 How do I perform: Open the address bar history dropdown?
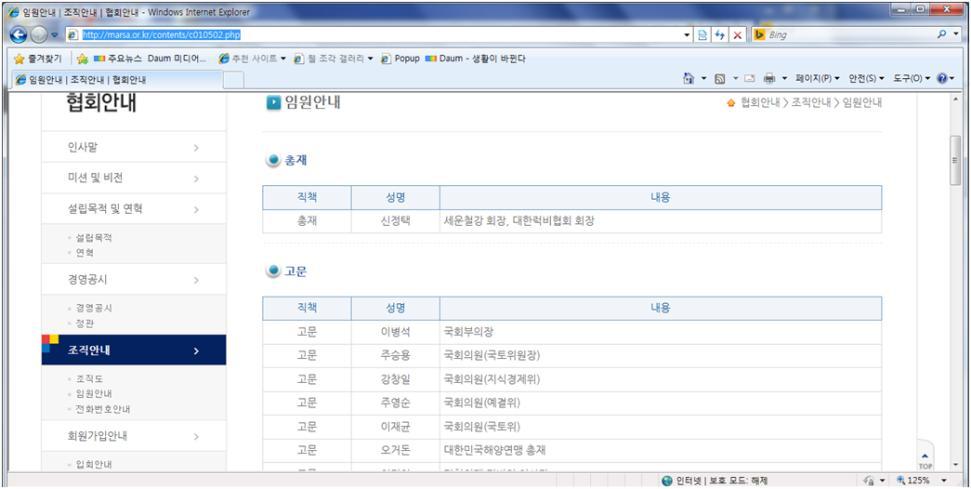[687, 35]
